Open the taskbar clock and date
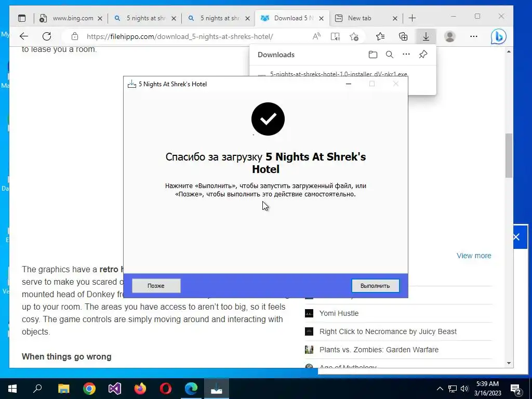 coord(487,389)
